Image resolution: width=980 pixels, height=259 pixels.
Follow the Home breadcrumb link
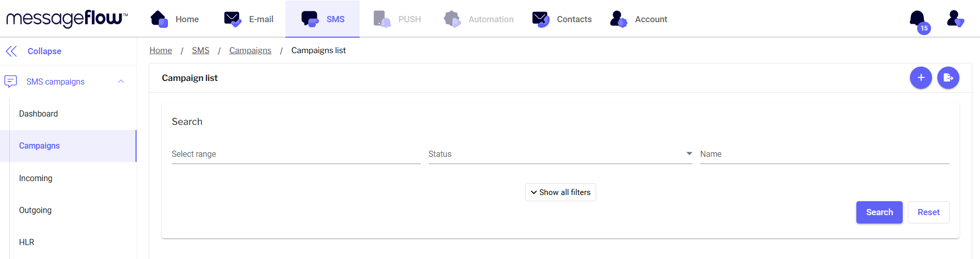(x=161, y=51)
